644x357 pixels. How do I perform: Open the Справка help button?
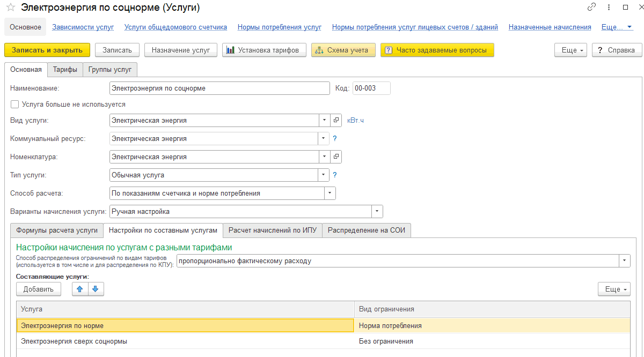(x=617, y=50)
